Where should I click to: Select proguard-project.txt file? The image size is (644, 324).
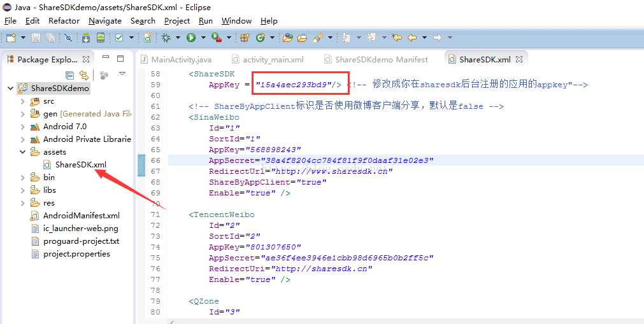75,241
